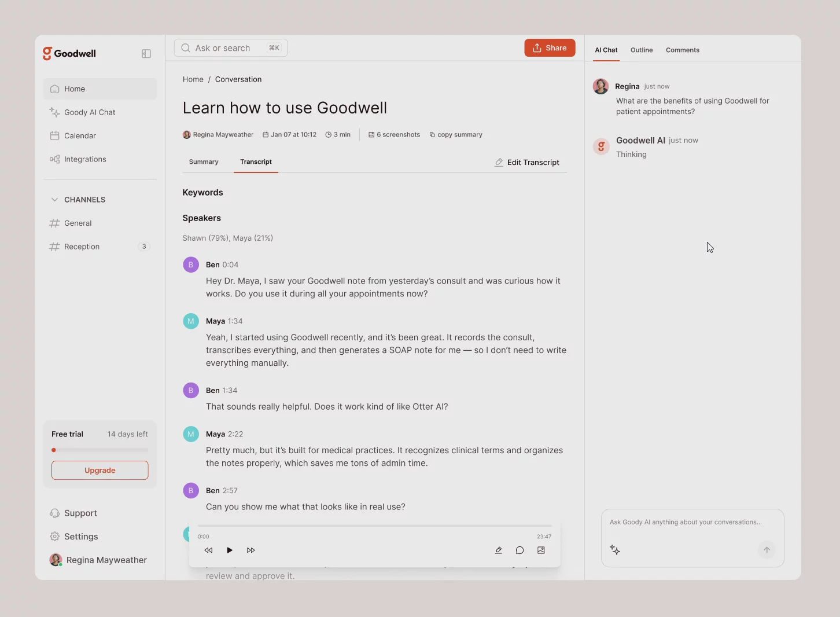
Task: Focus the Ask Goody AI input field
Action: click(692, 522)
